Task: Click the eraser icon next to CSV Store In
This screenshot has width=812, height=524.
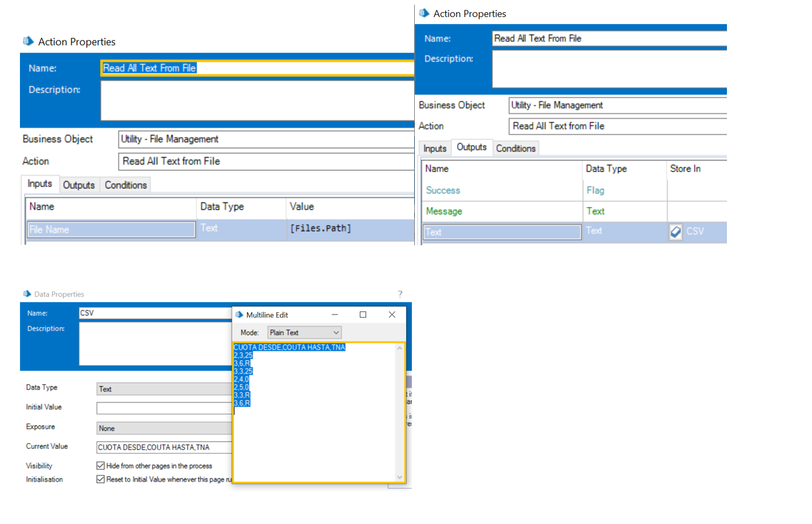Action: pos(675,232)
